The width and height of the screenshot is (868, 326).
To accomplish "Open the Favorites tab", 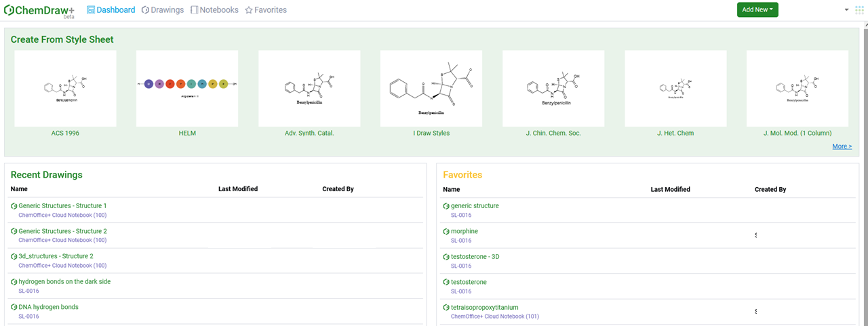I will click(x=266, y=10).
